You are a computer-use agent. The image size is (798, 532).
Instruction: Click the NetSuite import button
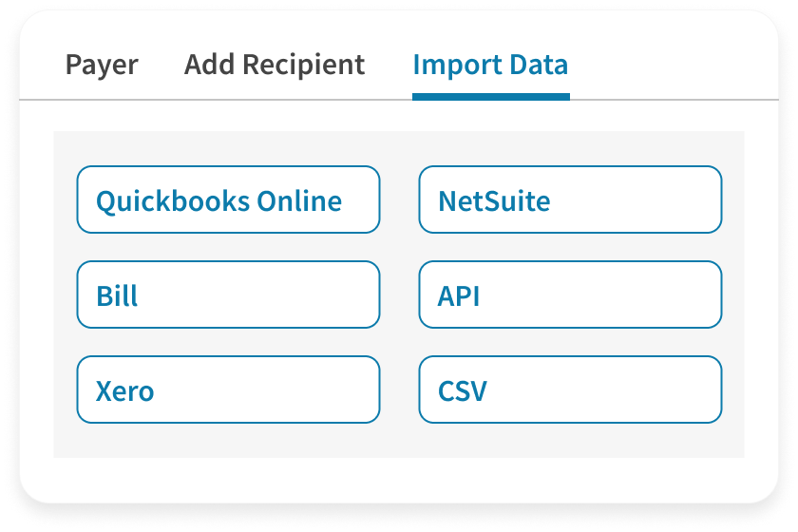[570, 199]
